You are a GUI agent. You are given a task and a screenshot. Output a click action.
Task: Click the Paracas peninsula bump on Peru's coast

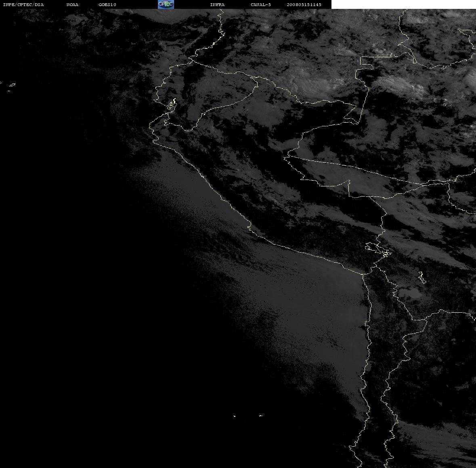(249, 228)
